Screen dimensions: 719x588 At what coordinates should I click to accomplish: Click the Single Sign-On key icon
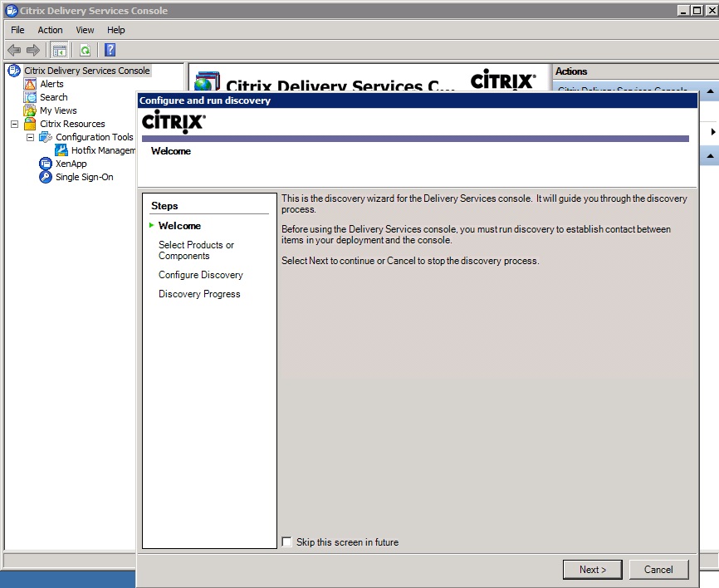46,177
